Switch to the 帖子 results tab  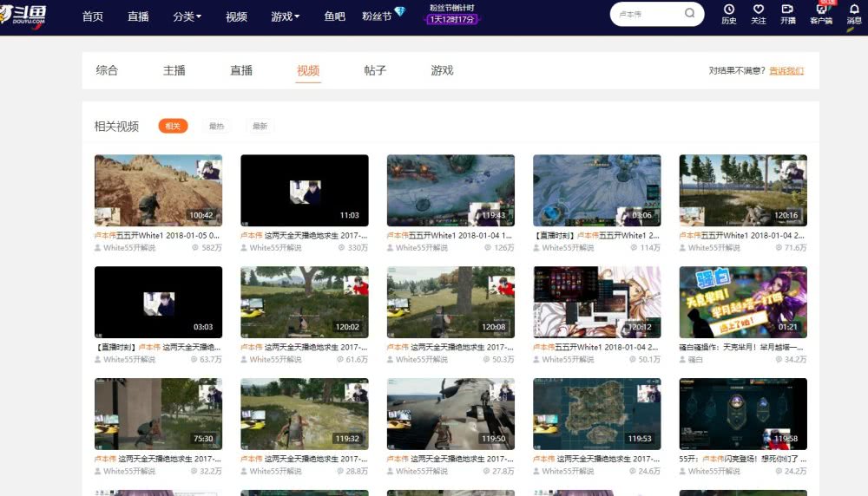pos(375,70)
